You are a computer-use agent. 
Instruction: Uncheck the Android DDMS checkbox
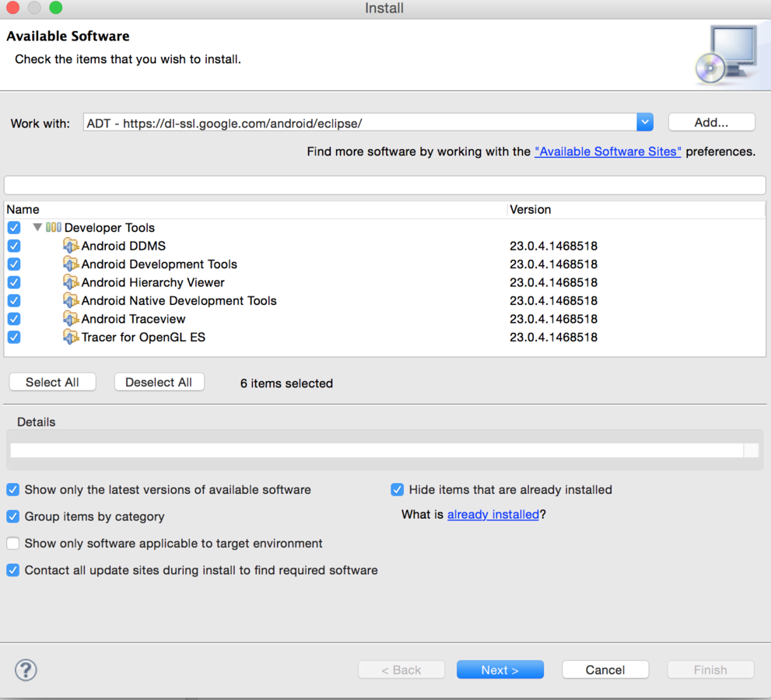click(14, 246)
